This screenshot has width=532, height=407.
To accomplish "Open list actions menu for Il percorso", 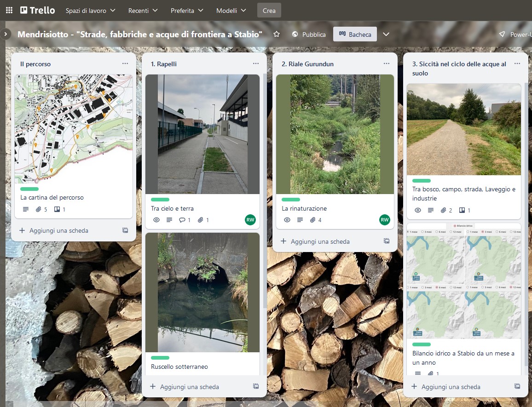I will (x=125, y=63).
